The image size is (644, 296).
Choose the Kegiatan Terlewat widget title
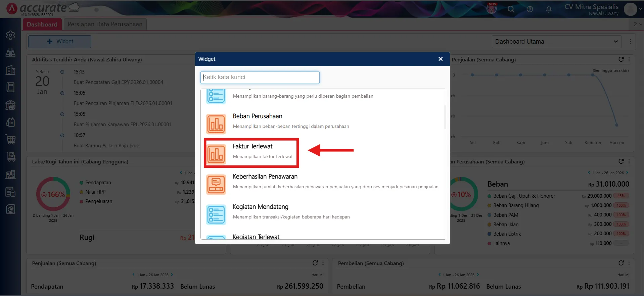(x=256, y=237)
